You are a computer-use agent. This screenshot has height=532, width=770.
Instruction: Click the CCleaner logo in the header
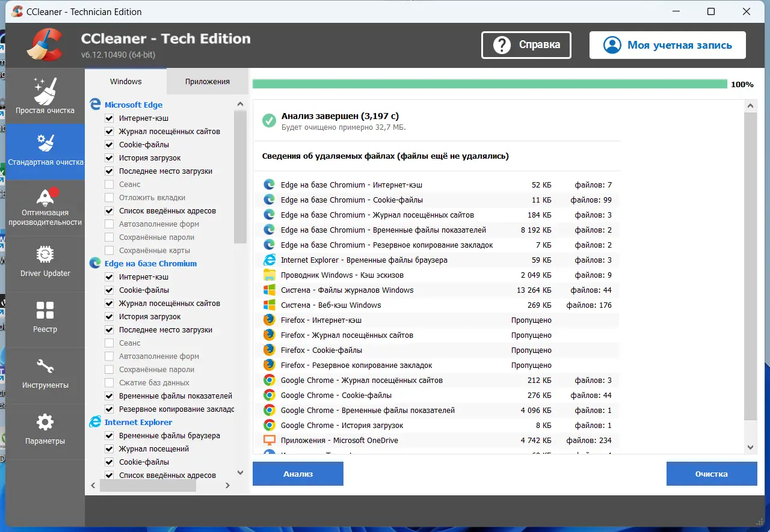(x=45, y=45)
